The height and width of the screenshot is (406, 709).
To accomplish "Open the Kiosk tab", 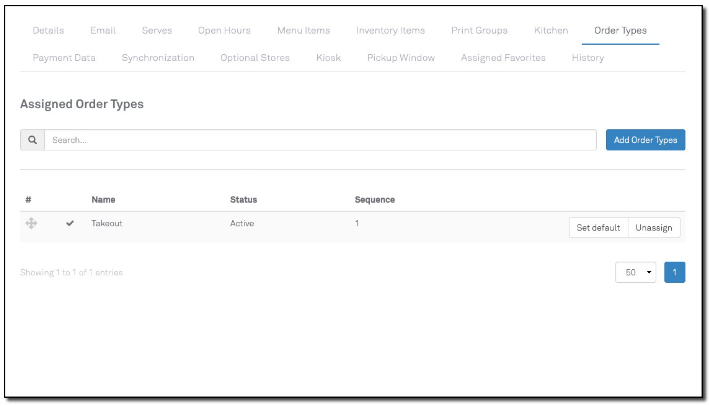I will pyautogui.click(x=328, y=58).
